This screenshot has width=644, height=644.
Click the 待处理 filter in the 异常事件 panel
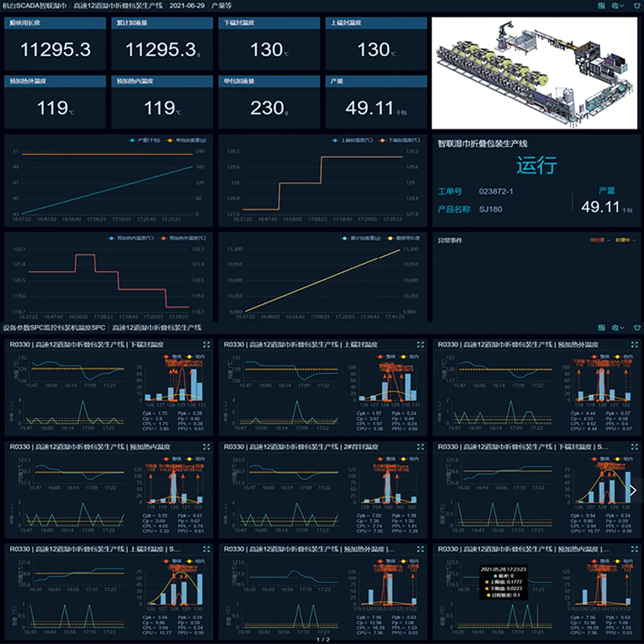[596, 238]
